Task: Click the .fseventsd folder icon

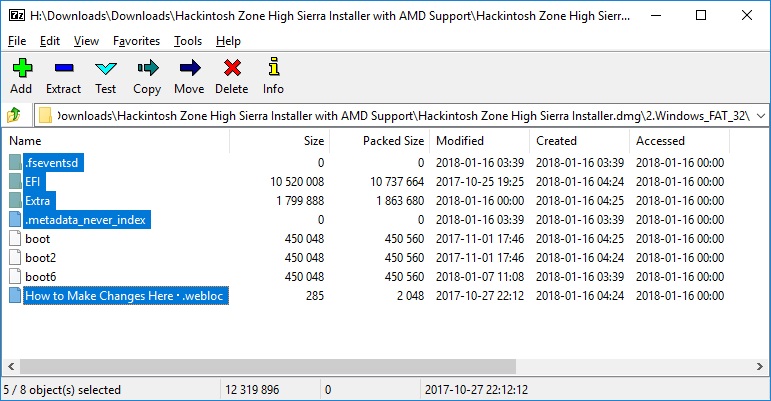Action: click(15, 163)
